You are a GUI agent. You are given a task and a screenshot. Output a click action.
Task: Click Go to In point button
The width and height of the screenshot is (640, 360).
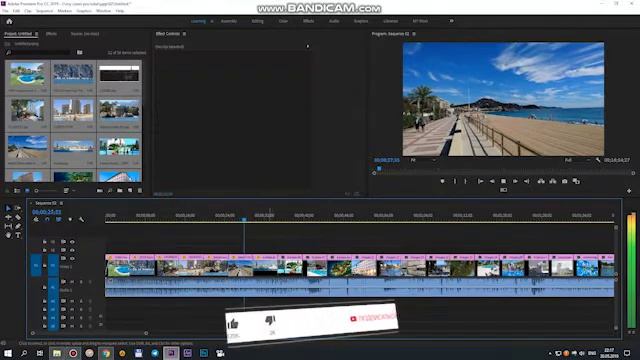point(480,181)
